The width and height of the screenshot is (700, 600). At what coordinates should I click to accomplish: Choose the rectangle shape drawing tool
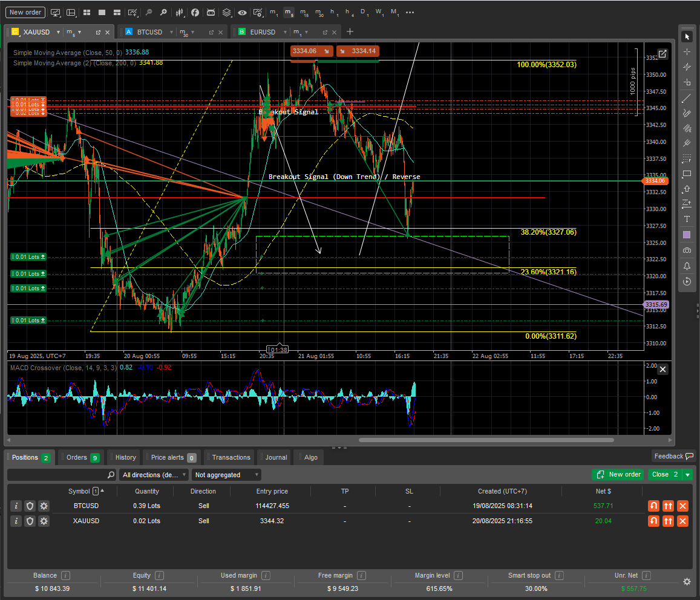pyautogui.click(x=687, y=174)
